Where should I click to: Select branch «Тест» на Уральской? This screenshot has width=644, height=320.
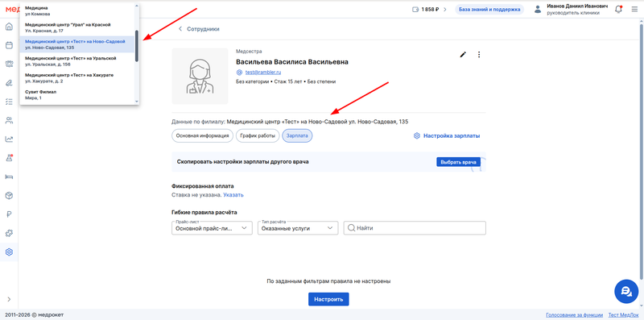(76, 61)
